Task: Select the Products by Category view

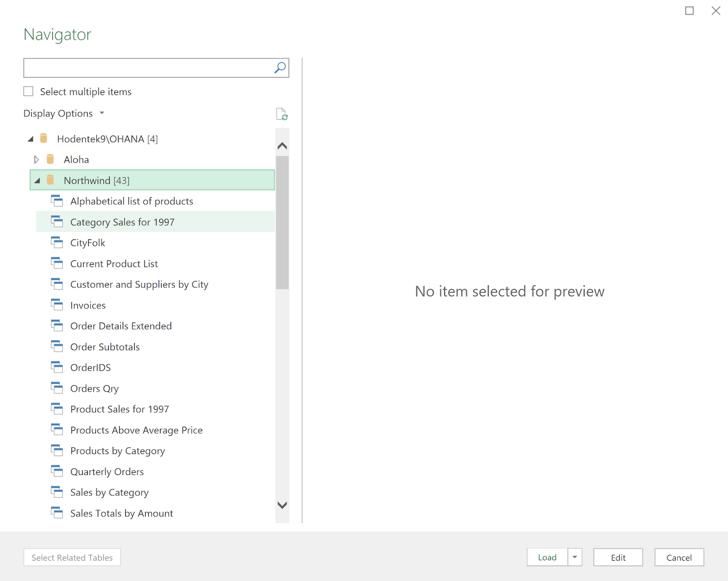Action: click(117, 450)
